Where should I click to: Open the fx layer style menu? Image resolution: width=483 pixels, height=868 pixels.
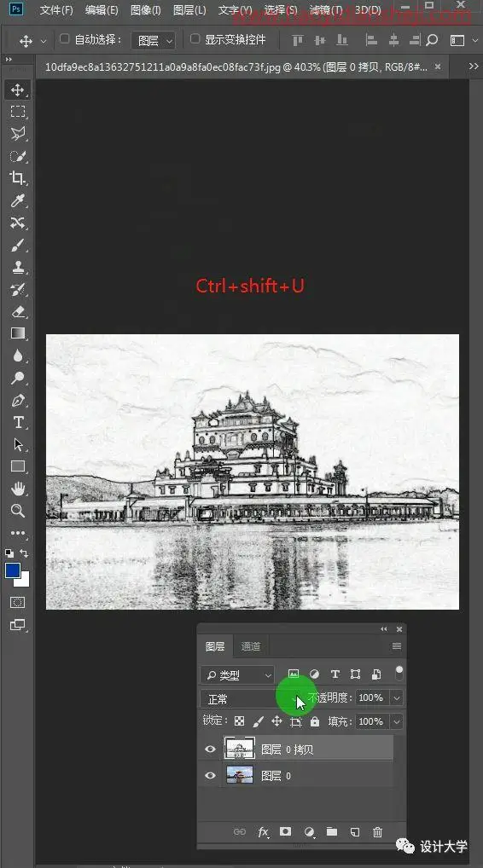[x=263, y=832]
